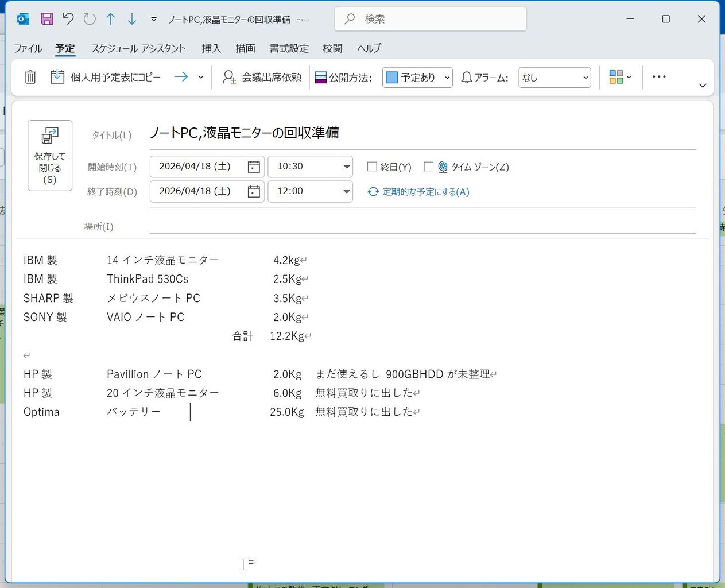This screenshot has width=725, height=588.
Task: Open the 描画 tab
Action: [x=245, y=48]
